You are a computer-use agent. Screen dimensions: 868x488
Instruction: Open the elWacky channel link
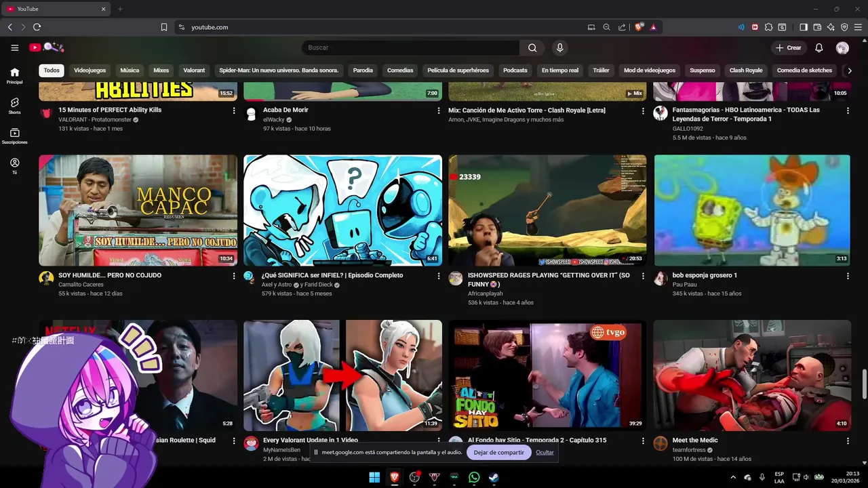pyautogui.click(x=275, y=119)
